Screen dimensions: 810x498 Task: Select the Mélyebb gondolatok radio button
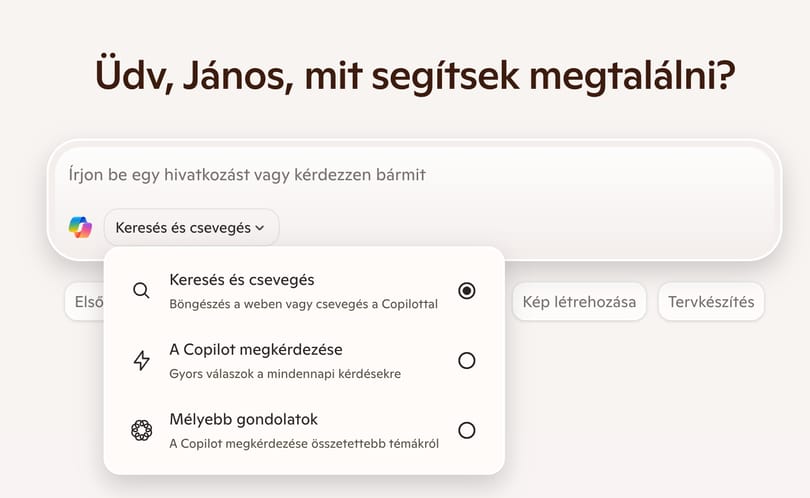[466, 430]
